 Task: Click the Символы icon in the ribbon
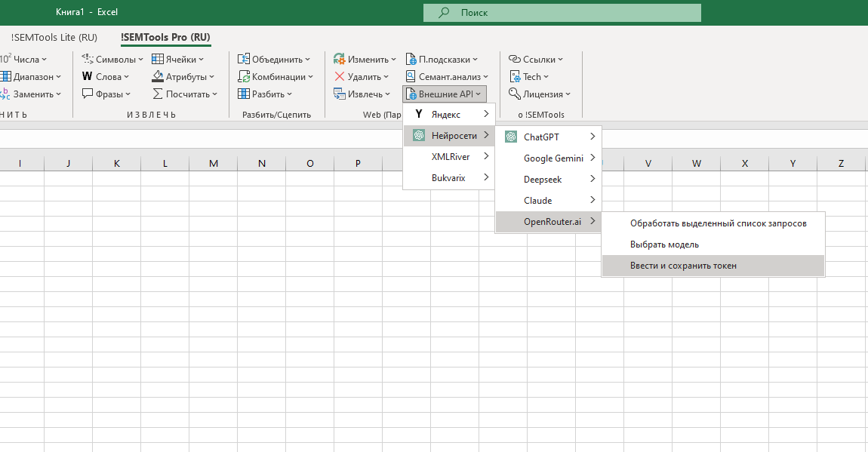coord(88,59)
